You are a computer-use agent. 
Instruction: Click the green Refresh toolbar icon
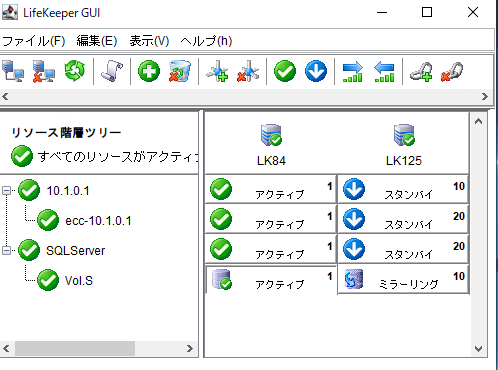click(x=74, y=71)
